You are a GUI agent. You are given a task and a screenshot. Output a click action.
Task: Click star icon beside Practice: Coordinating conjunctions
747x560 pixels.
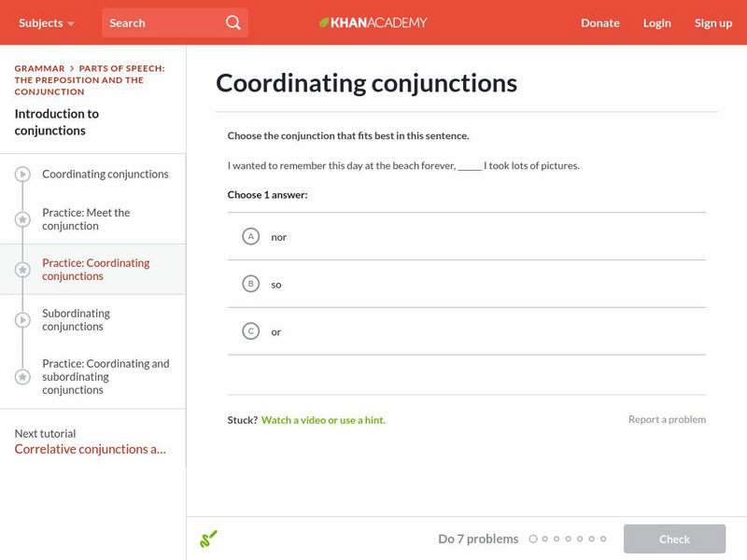click(x=22, y=270)
